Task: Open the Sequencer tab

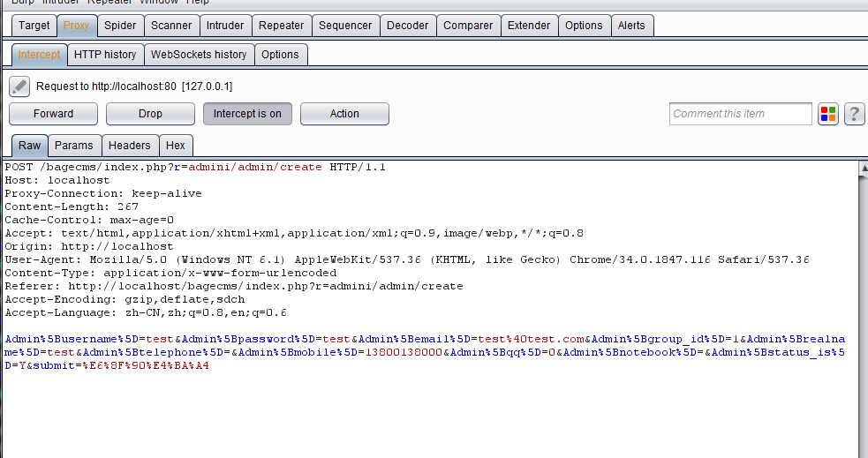Action: pyautogui.click(x=345, y=26)
